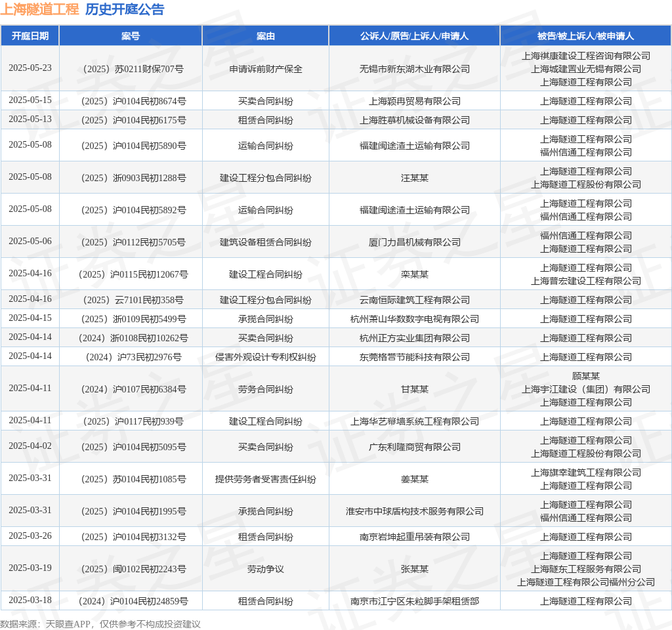Click the cause 劳动争议
672x630 pixels.
[266, 569]
